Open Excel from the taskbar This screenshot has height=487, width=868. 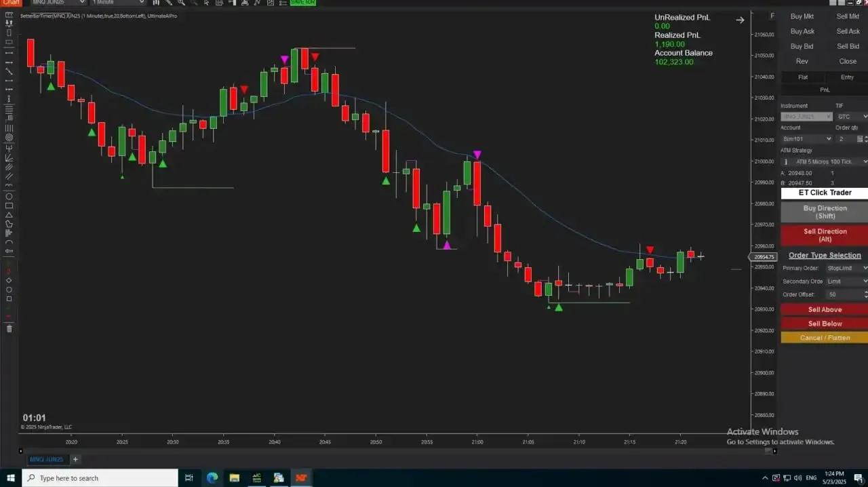pos(257,478)
